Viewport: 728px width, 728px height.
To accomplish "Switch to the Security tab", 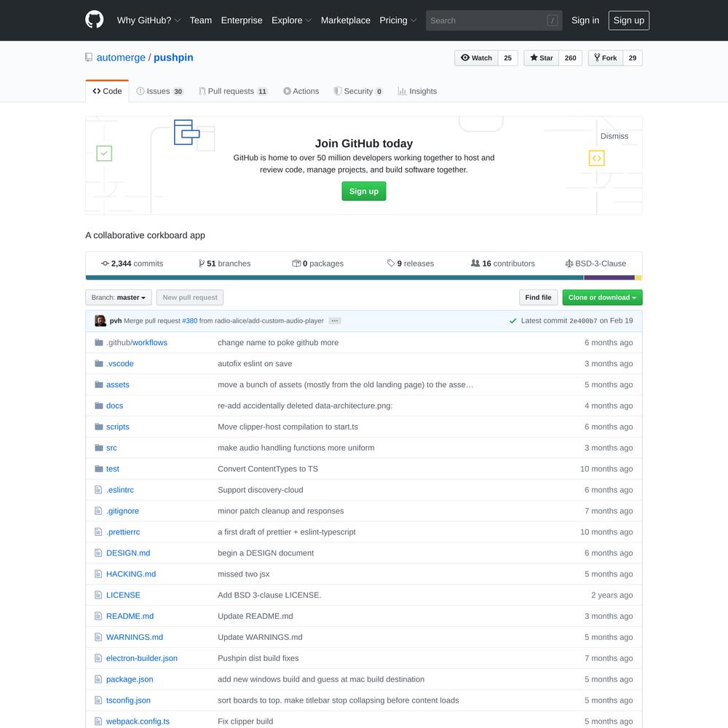I will pos(358,91).
